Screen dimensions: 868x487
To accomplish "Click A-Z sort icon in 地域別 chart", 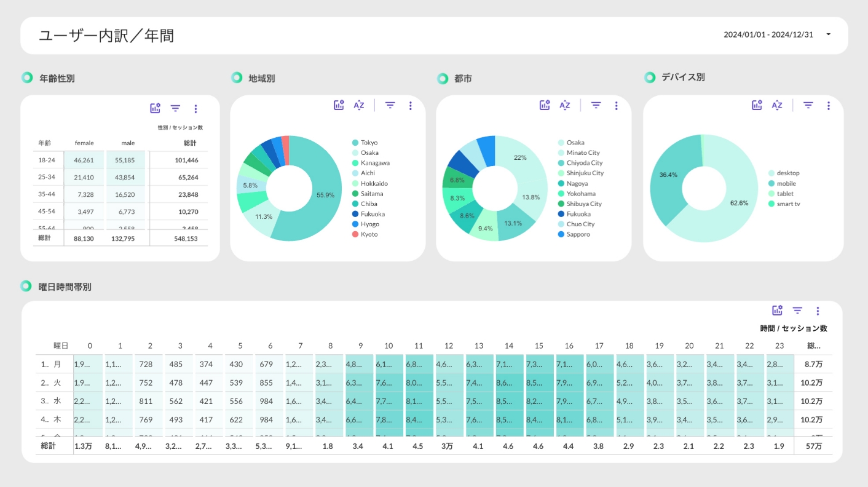I will point(359,105).
